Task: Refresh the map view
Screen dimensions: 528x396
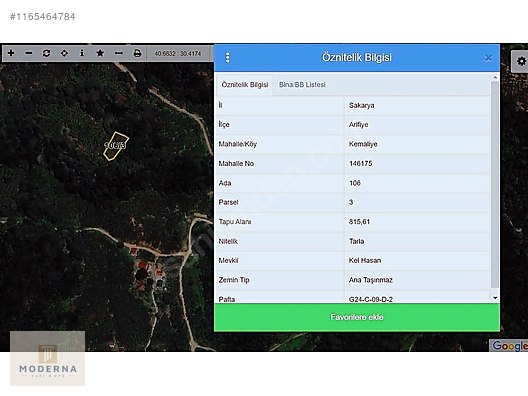Action: [x=46, y=53]
